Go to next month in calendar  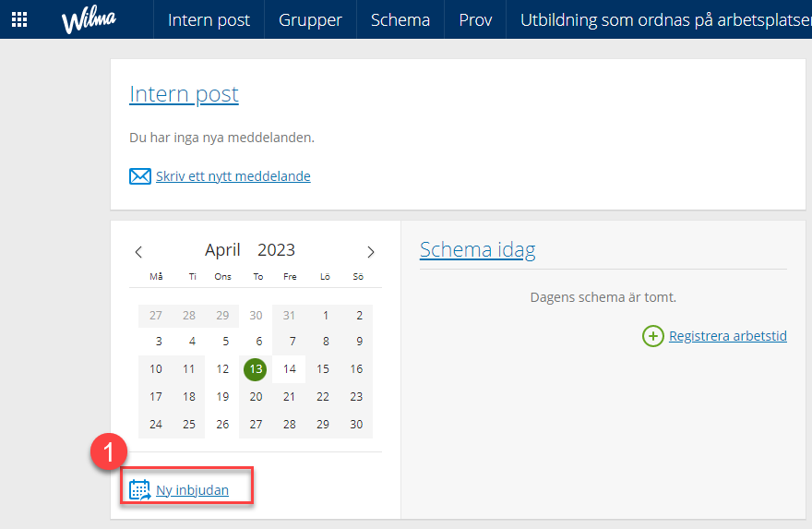[371, 252]
